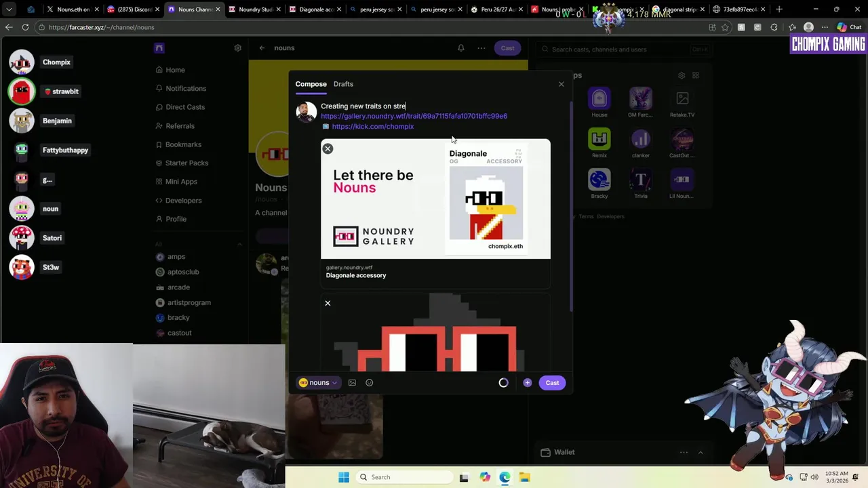This screenshot has height=488, width=868.
Task: Open Notifications in the sidebar
Action: tap(180, 88)
